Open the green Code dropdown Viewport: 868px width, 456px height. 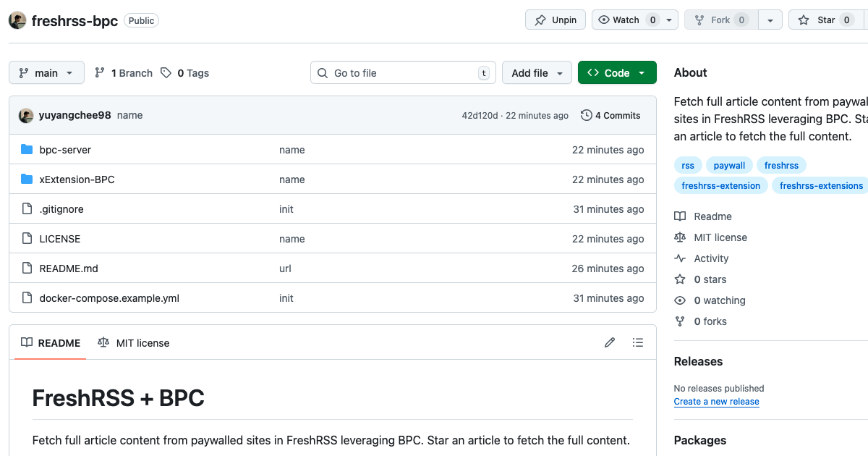[617, 72]
